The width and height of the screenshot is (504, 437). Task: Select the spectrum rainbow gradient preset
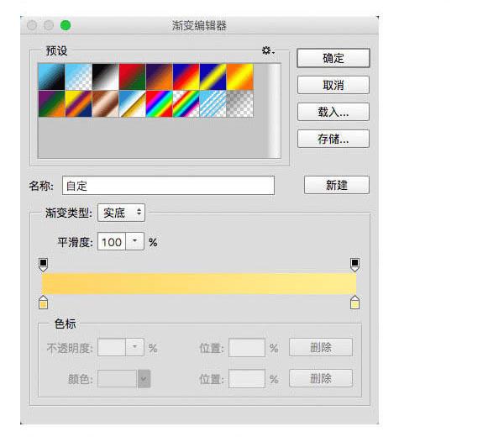pyautogui.click(x=159, y=103)
